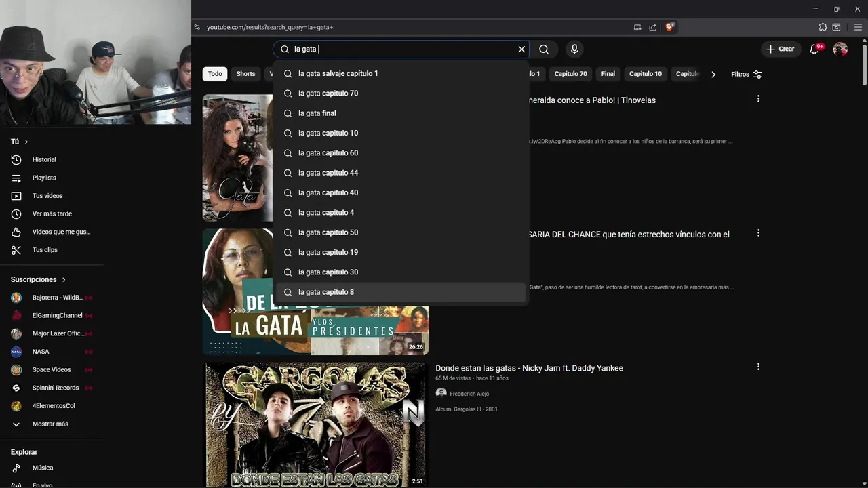868x488 pixels.
Task: Toggle the browser sidebar panel icon
Action: tap(837, 27)
